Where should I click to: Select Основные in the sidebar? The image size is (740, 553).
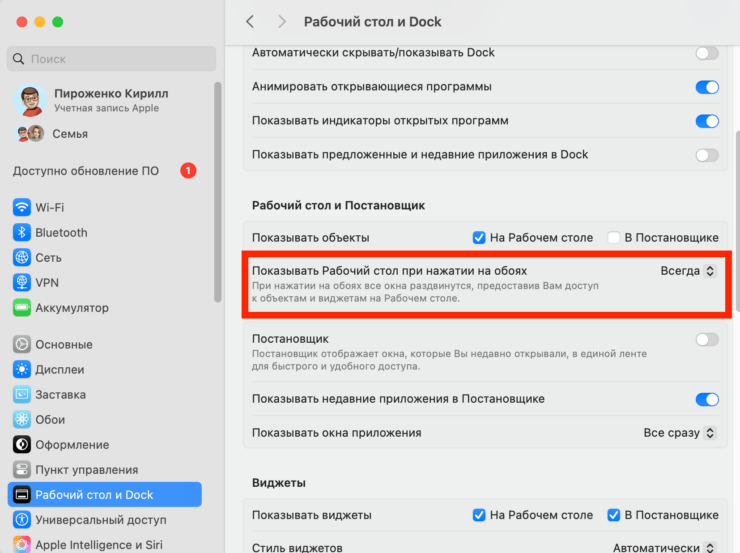click(63, 345)
